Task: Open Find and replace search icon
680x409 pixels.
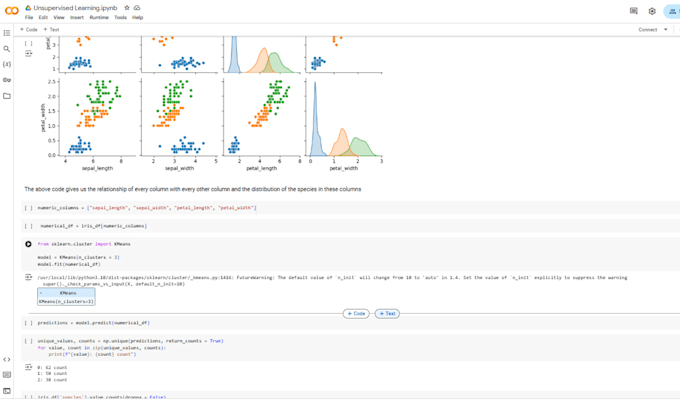Action: click(7, 48)
